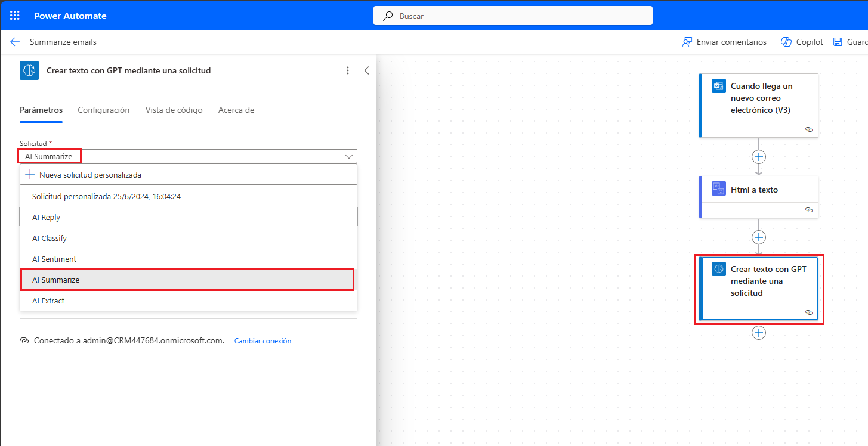Screen dimensions: 868x446
Task: Click the plus icon for new custom prompt
Action: 30,175
